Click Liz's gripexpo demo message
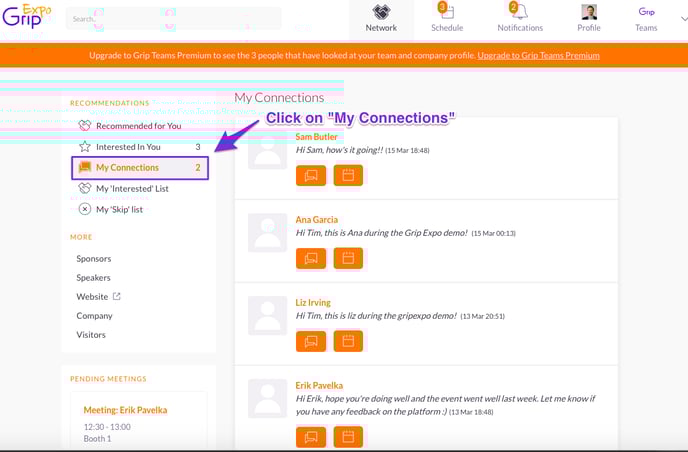The image size is (688, 452). coord(376,316)
